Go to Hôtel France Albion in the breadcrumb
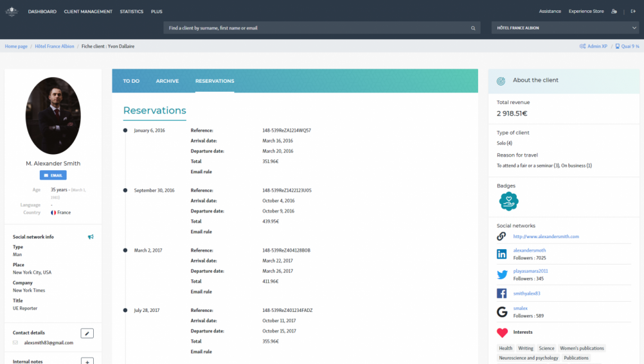 click(55, 46)
